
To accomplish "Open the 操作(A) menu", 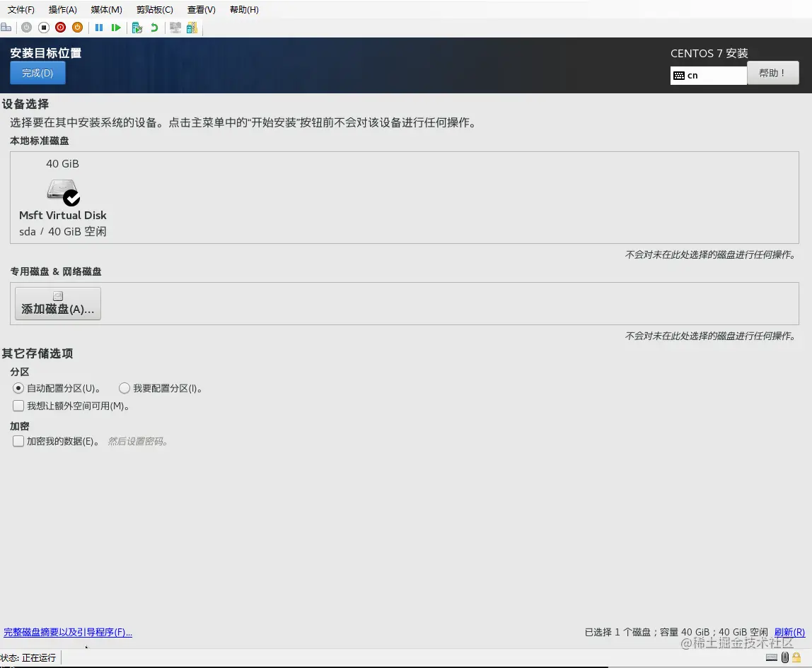I will coord(63,10).
